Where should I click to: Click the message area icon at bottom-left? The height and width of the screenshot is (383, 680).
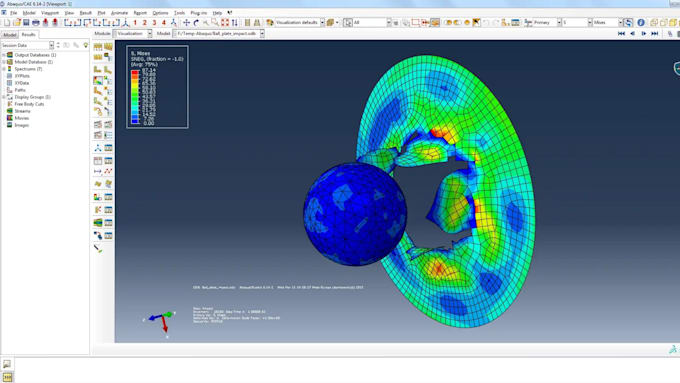tap(7, 364)
